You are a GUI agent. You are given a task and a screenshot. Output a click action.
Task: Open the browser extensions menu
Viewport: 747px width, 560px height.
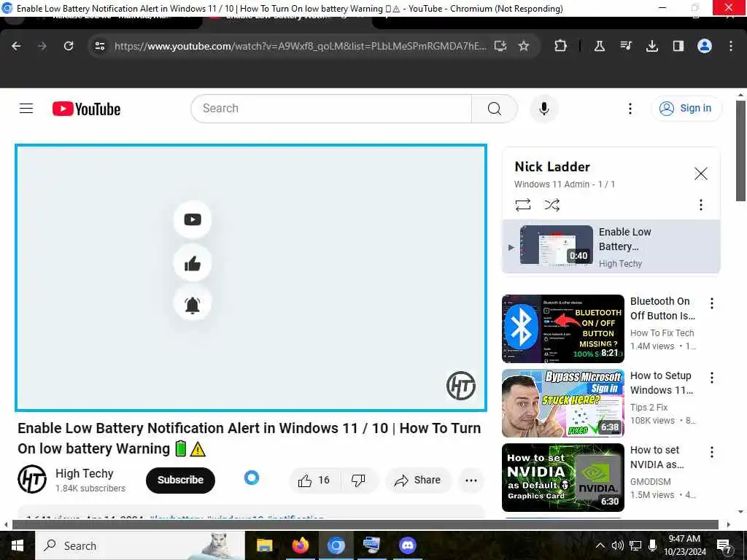tap(561, 46)
